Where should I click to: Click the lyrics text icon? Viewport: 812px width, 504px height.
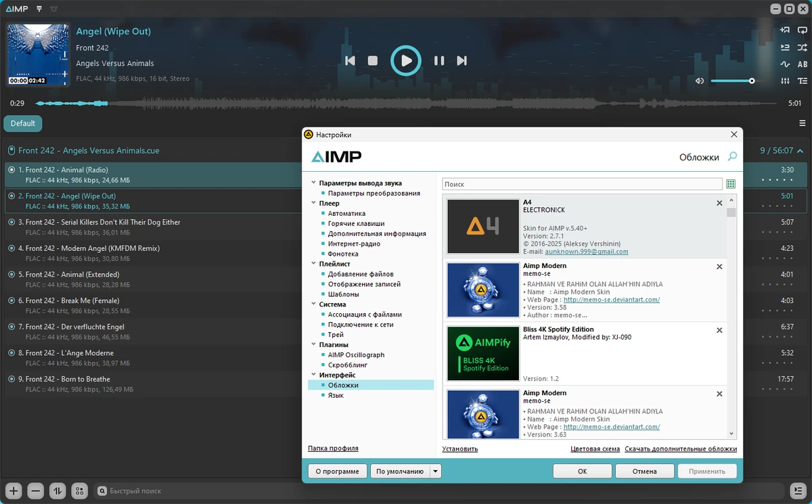803,81
